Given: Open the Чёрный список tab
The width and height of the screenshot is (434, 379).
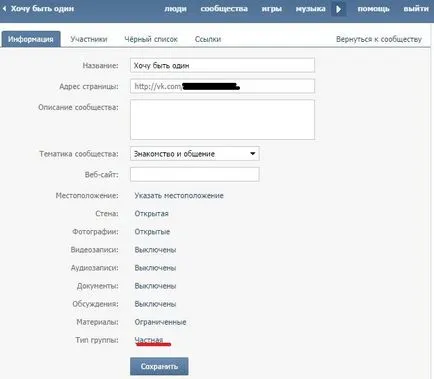Looking at the screenshot, I should pos(151,39).
